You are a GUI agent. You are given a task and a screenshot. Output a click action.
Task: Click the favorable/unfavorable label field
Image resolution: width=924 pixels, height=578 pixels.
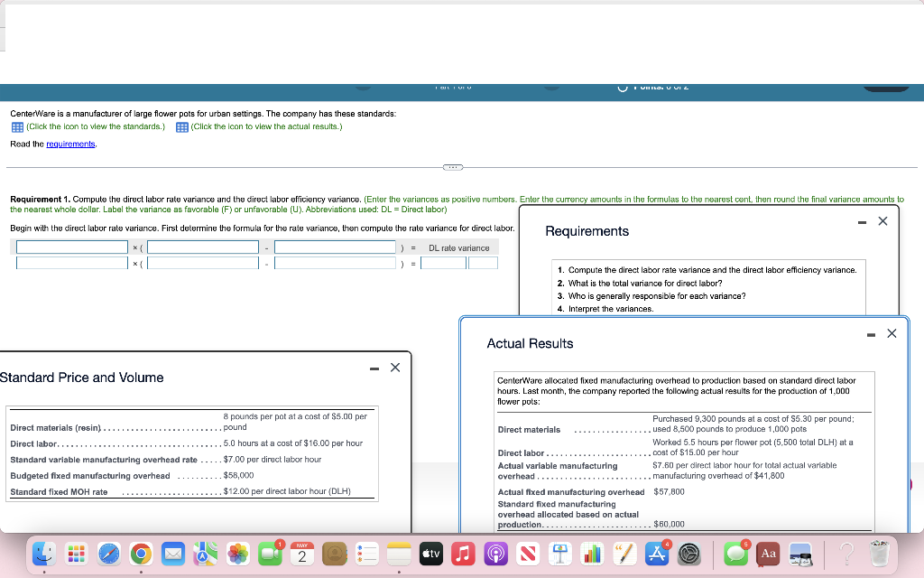(484, 263)
